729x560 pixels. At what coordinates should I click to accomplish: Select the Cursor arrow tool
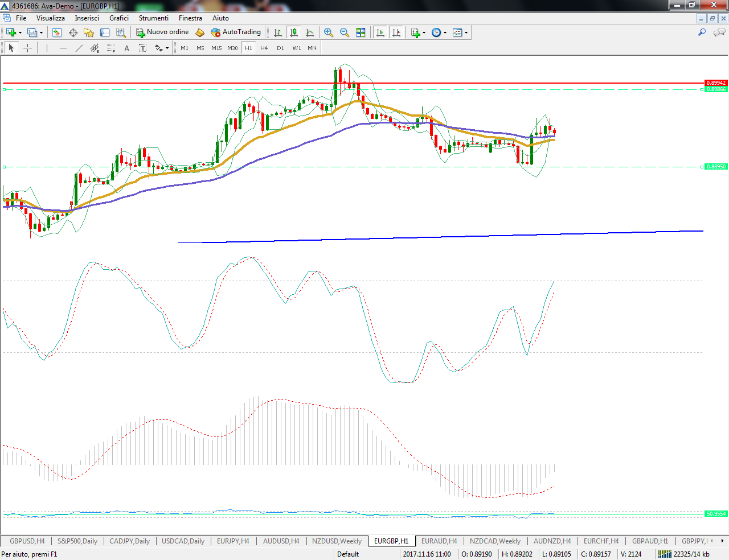coord(11,48)
